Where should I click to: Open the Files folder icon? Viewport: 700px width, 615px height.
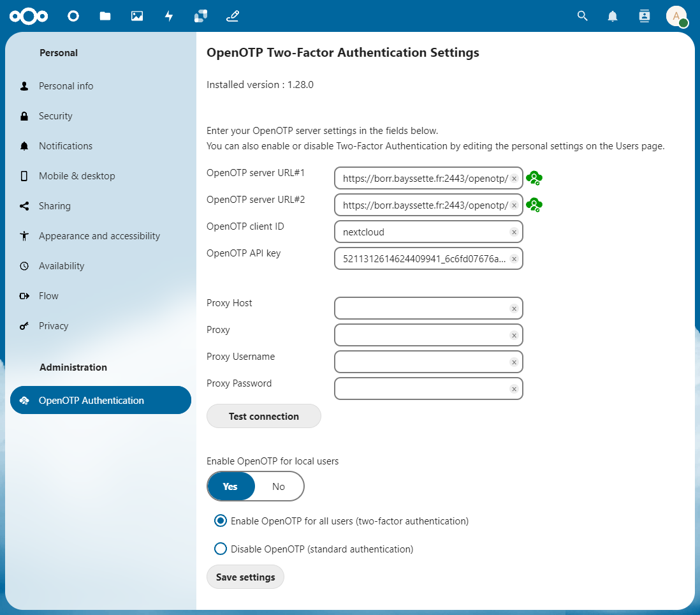click(x=105, y=17)
